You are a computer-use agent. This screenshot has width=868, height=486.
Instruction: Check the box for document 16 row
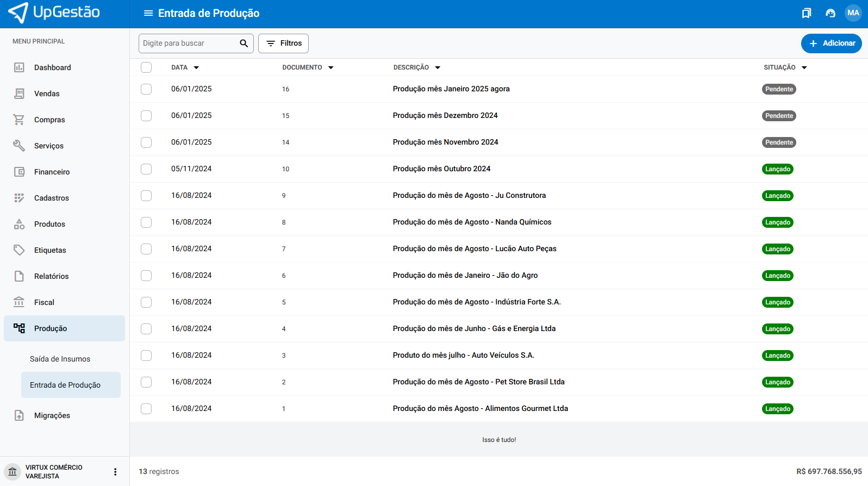click(x=146, y=89)
